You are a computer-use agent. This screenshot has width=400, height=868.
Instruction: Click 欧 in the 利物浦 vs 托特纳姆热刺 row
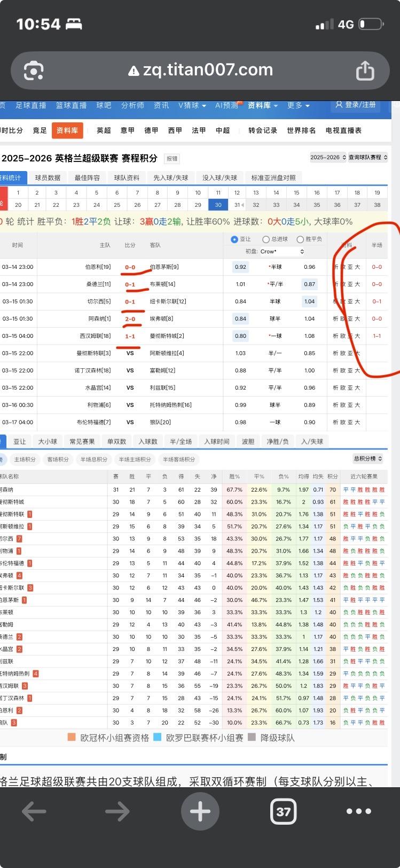(343, 405)
